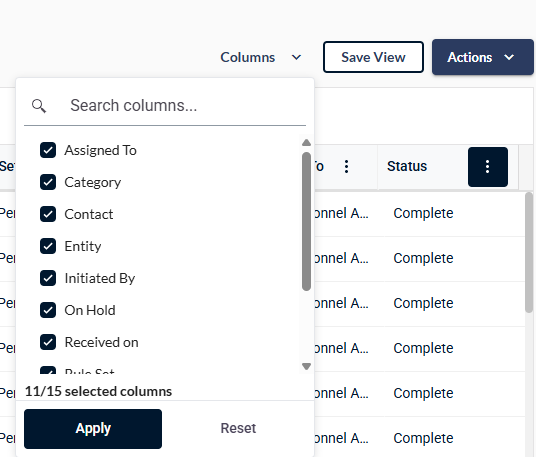This screenshot has height=457, width=536.
Task: Click the Save View button
Action: click(373, 57)
